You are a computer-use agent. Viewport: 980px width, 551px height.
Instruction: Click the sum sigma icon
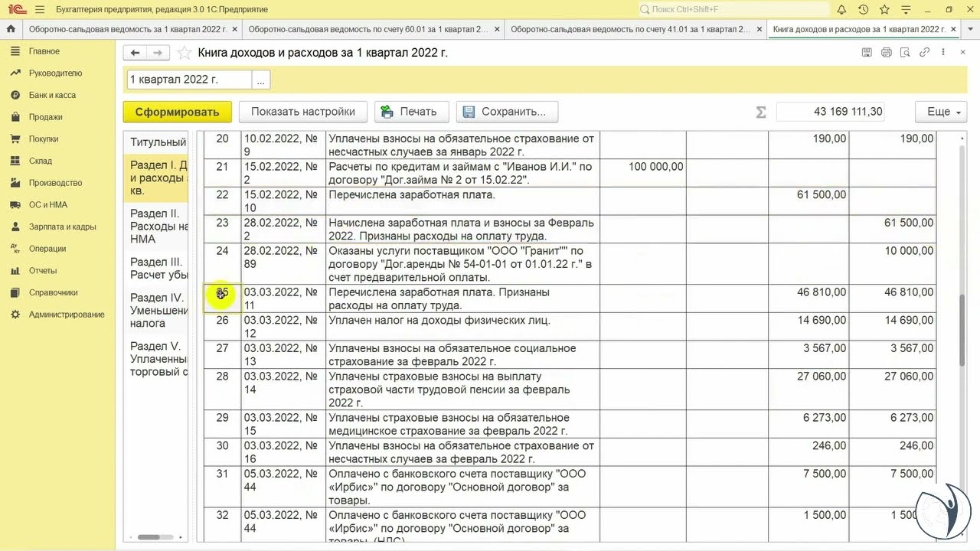point(760,112)
